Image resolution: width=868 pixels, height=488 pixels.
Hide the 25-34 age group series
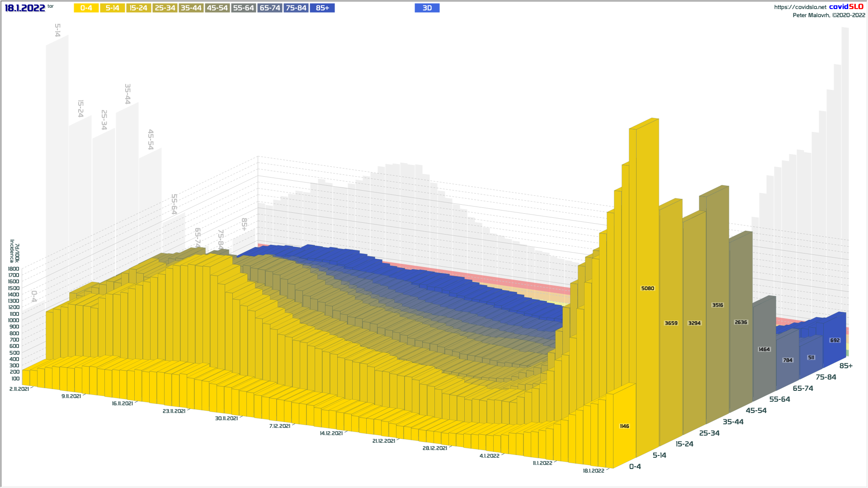click(165, 8)
